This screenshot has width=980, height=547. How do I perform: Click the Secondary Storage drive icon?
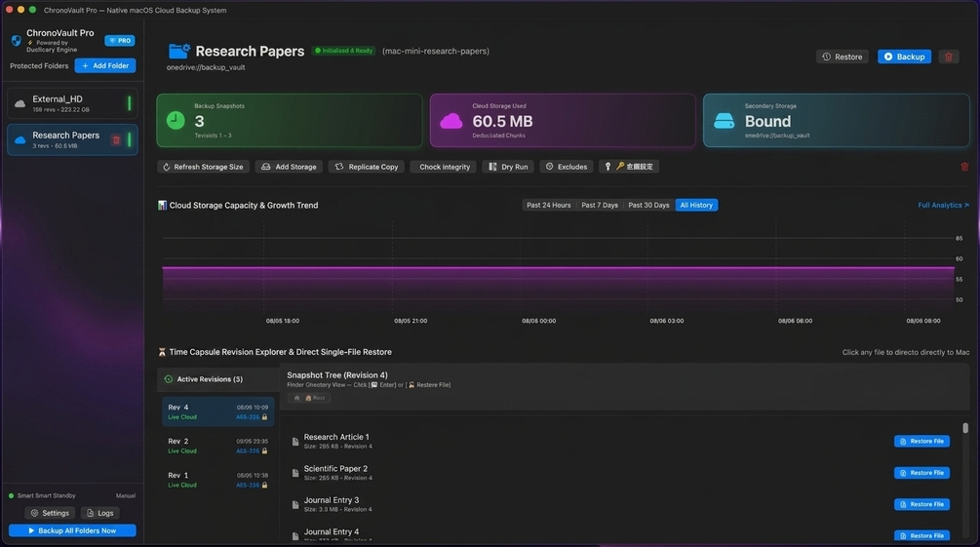coord(724,121)
